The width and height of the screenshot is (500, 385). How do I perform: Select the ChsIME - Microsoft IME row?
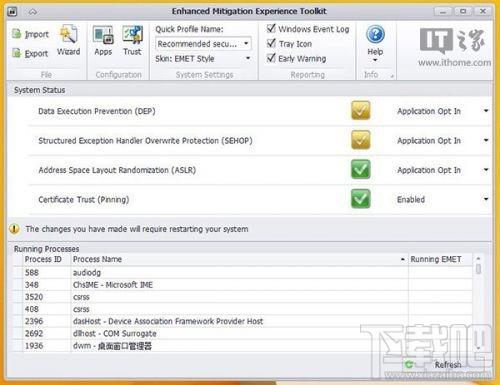[x=243, y=285]
